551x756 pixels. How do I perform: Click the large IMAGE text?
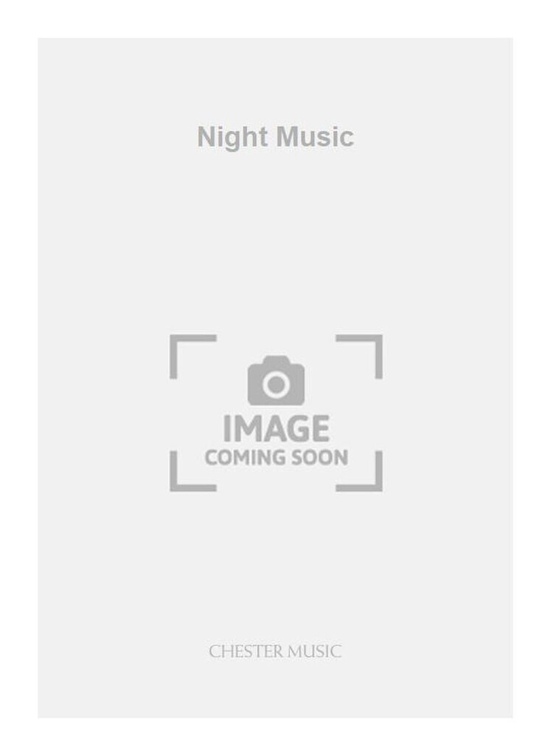[277, 429]
